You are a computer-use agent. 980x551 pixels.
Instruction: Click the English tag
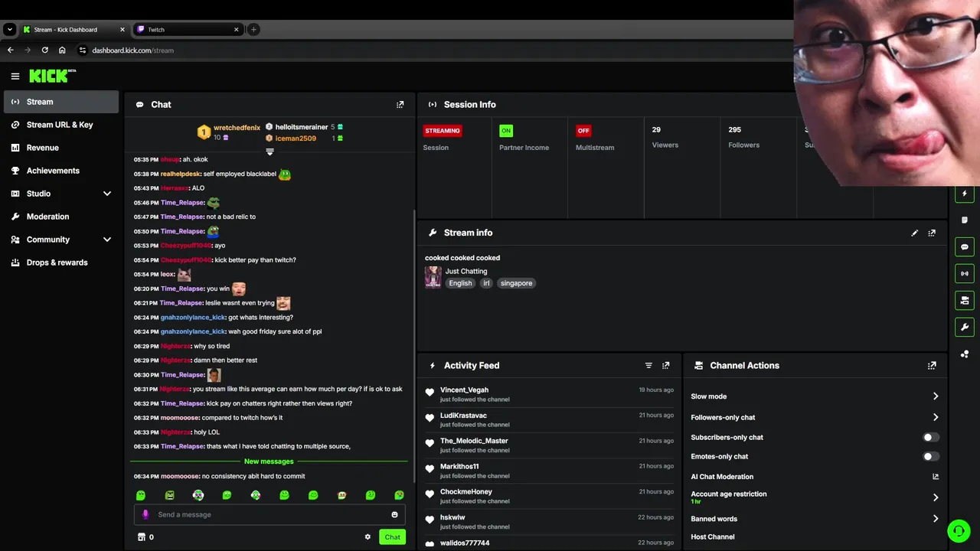[x=460, y=283]
